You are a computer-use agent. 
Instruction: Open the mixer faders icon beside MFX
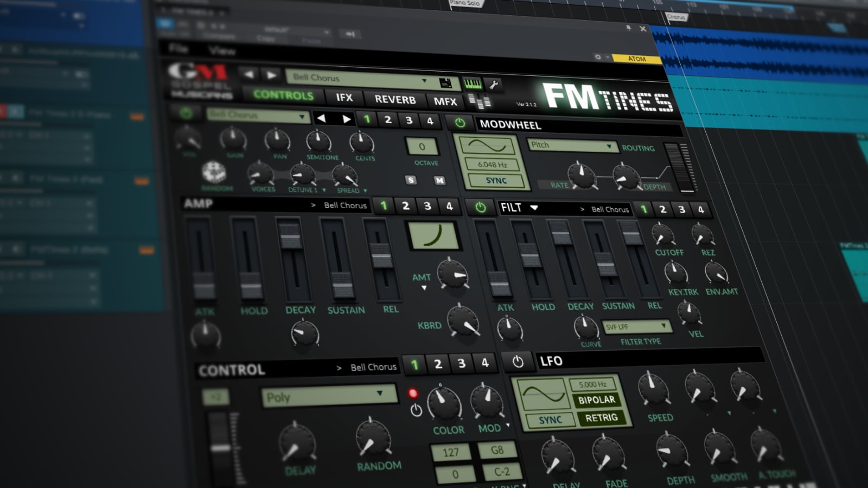480,102
